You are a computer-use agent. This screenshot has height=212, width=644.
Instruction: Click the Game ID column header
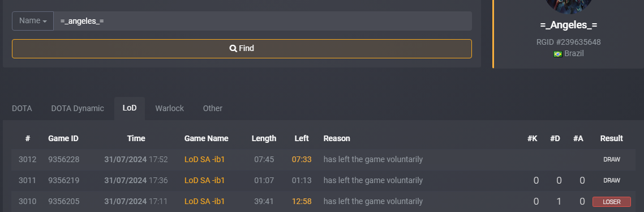[63, 138]
